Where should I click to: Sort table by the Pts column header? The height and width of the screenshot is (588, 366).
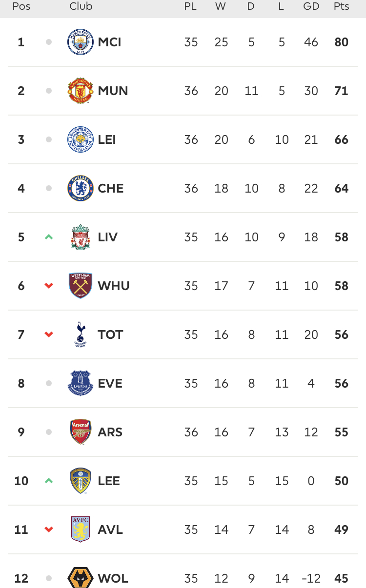pyautogui.click(x=341, y=6)
